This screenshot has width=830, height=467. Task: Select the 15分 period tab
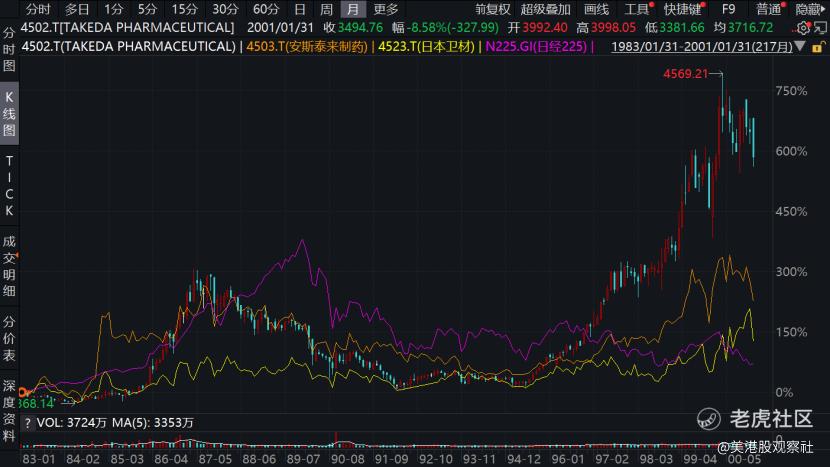[184, 9]
